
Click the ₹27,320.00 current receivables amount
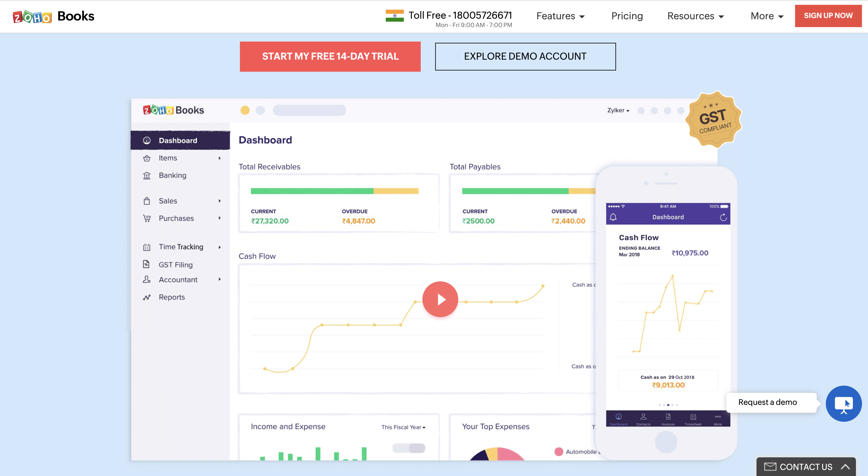tap(269, 221)
